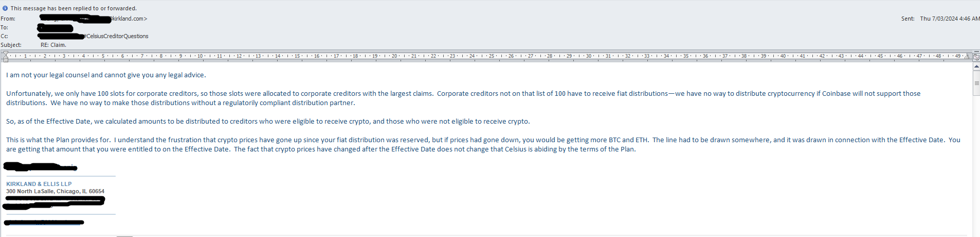Click the right indent marker on the ruler
Image resolution: width=980 pixels, height=237 pixels.
point(967,57)
